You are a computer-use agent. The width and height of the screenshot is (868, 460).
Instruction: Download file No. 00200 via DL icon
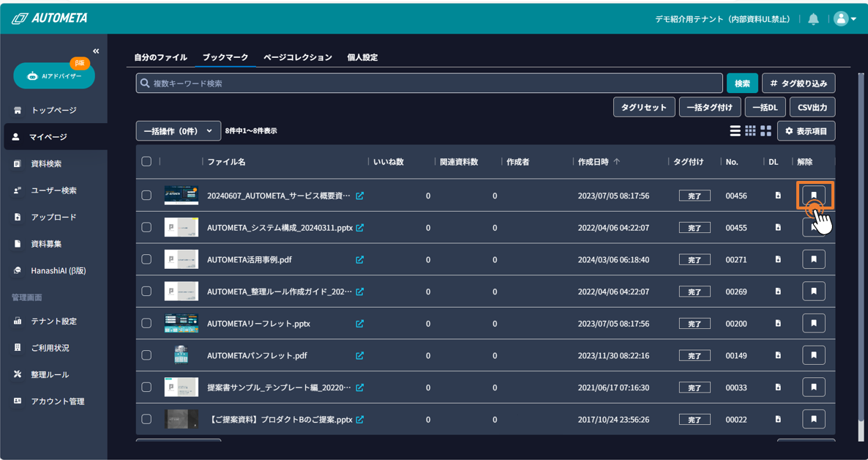778,323
